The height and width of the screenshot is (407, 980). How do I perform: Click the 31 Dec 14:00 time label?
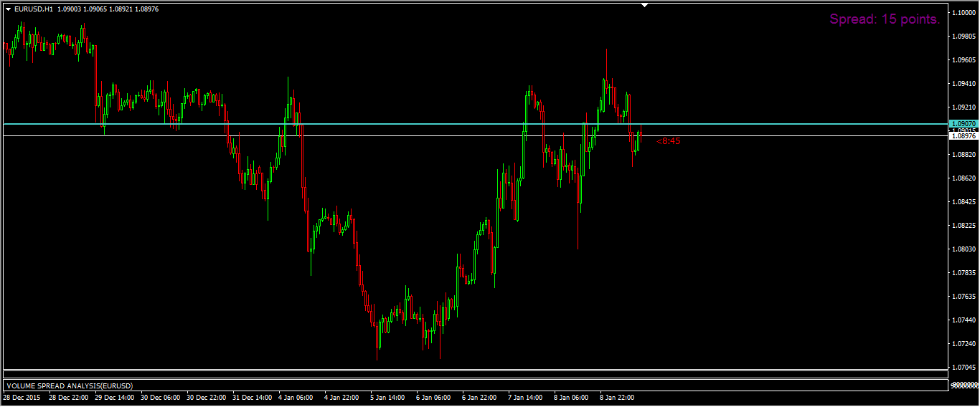pyautogui.click(x=253, y=397)
